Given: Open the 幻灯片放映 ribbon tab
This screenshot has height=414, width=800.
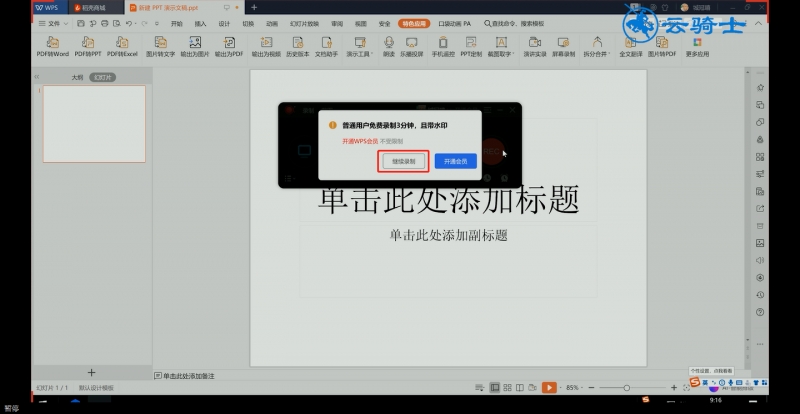Looking at the screenshot, I should point(305,24).
